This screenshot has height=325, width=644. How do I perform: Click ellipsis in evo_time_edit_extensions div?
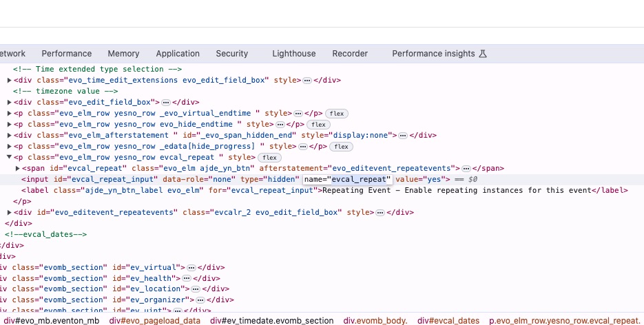[307, 81]
